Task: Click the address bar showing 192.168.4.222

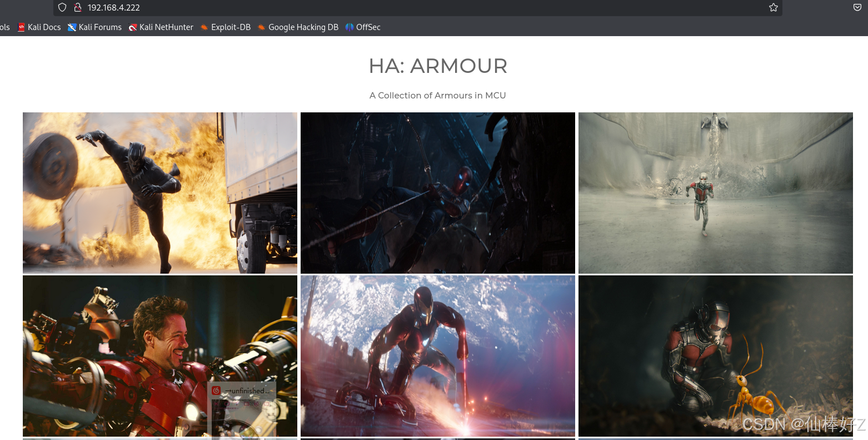Action: [418, 7]
